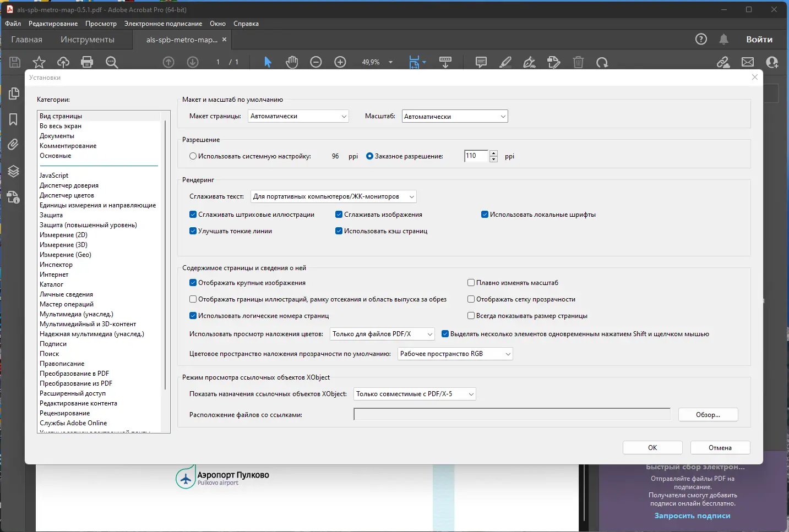Click the save file icon in the toolbar
Image resolution: width=789 pixels, height=532 pixels.
tap(15, 62)
